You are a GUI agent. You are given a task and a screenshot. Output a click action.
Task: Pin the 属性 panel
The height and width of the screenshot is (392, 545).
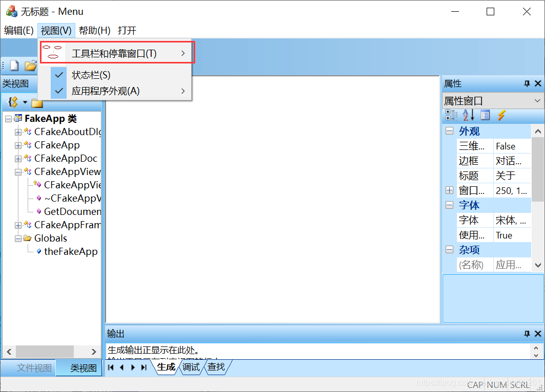tap(527, 84)
